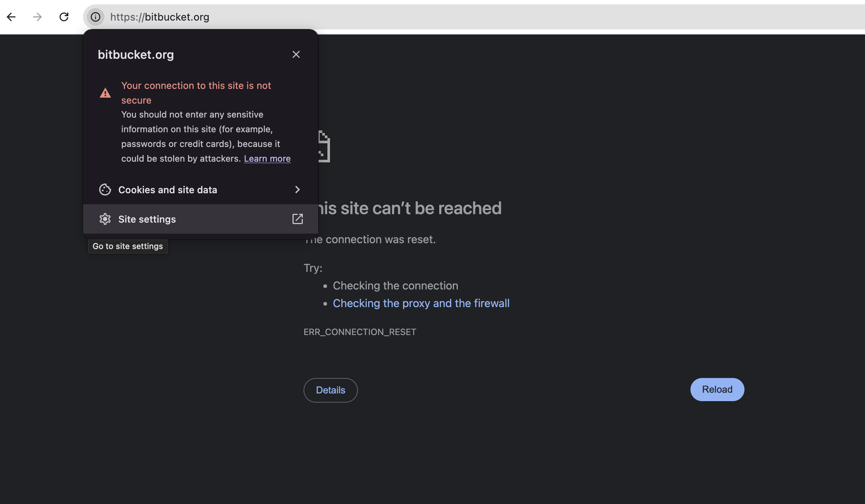
Task: Click the Details button
Action: pos(330,390)
